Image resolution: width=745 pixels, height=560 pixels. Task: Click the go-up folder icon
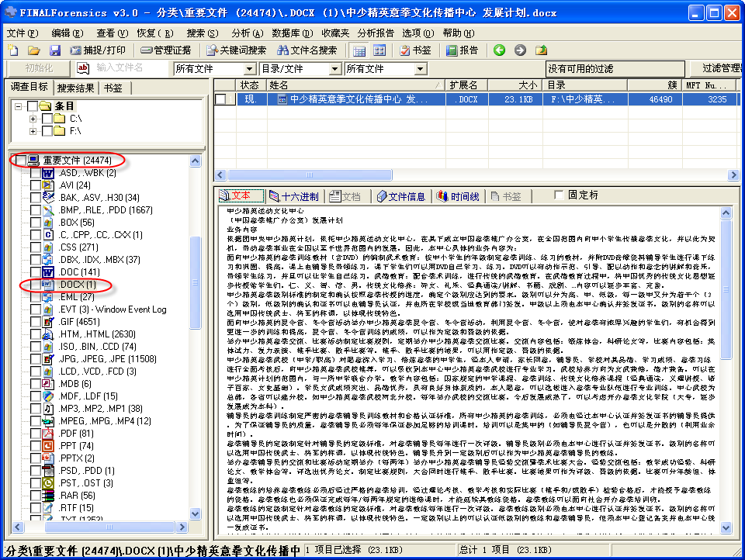(541, 50)
